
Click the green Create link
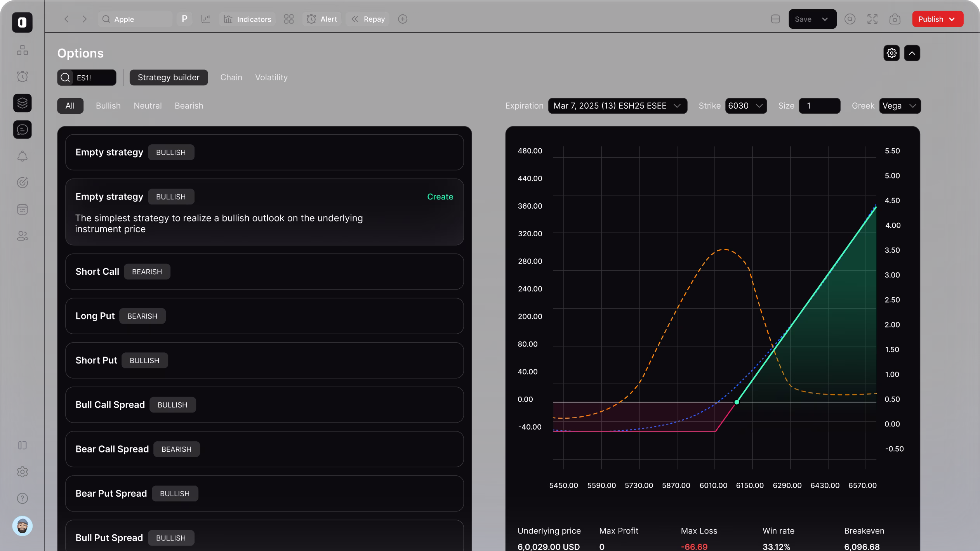pos(440,197)
